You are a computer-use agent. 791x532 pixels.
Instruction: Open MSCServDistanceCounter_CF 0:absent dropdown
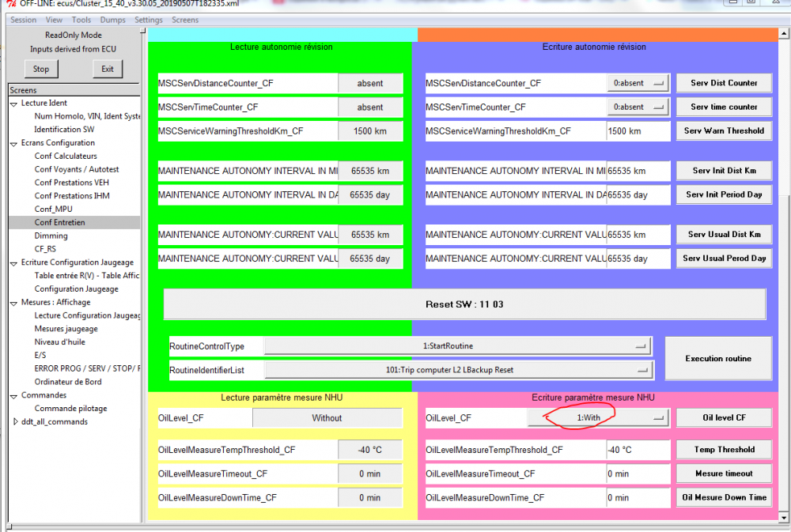(x=638, y=83)
